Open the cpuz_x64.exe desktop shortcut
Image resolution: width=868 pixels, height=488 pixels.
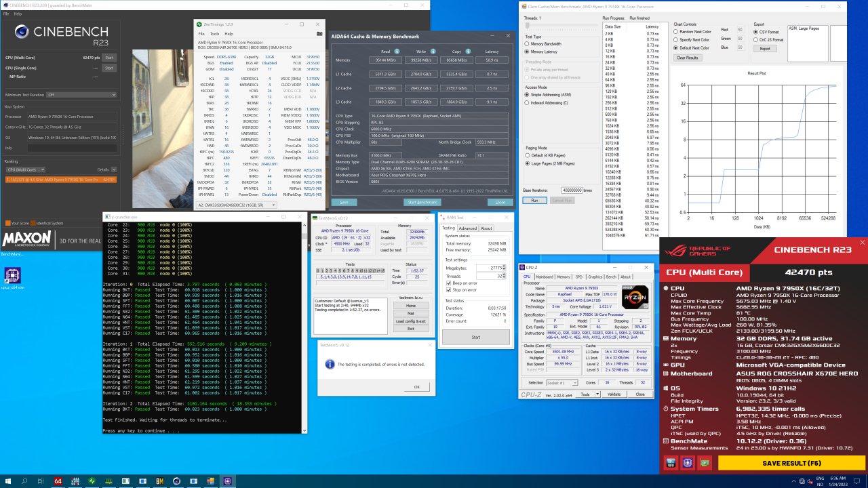coord(12,275)
